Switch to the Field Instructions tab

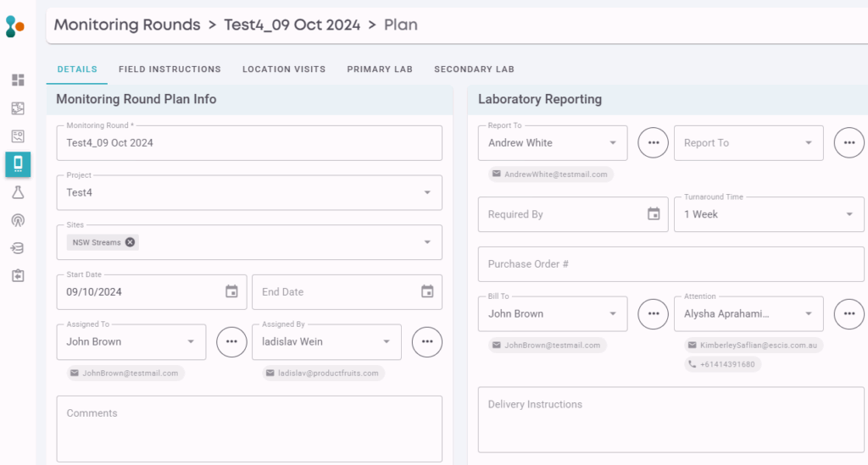170,69
